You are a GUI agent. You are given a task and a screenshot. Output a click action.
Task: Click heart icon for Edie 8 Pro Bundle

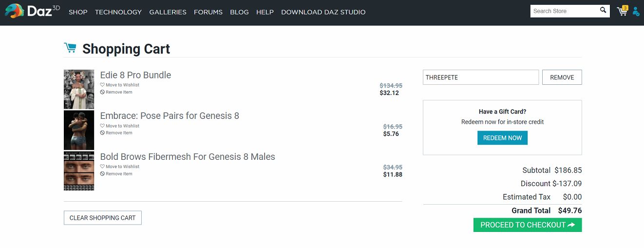102,85
